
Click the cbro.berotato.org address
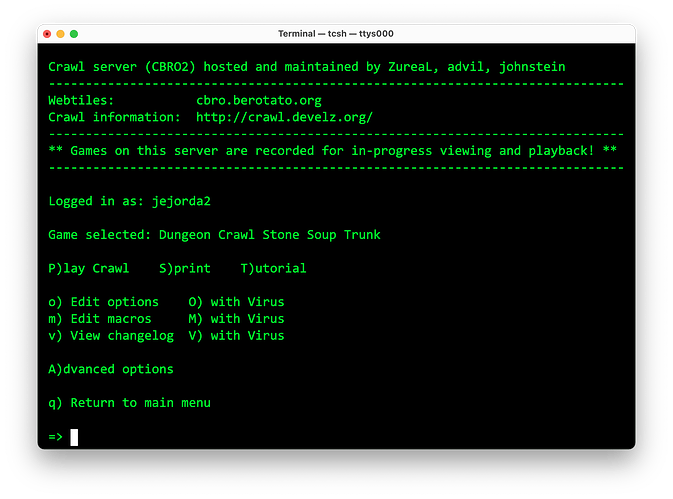pos(259,100)
